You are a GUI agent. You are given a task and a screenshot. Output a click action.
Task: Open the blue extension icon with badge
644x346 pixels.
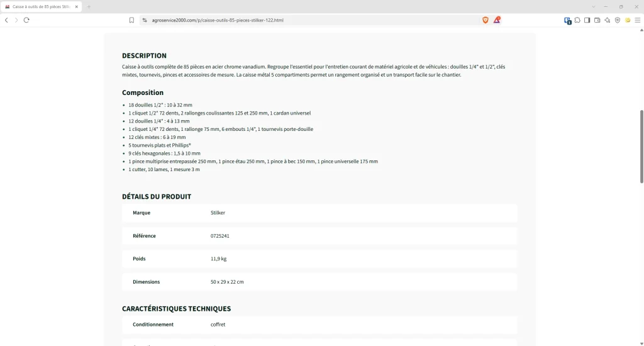(568, 21)
